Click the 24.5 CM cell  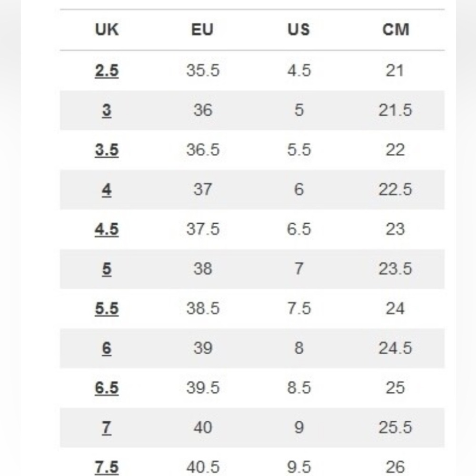click(395, 348)
